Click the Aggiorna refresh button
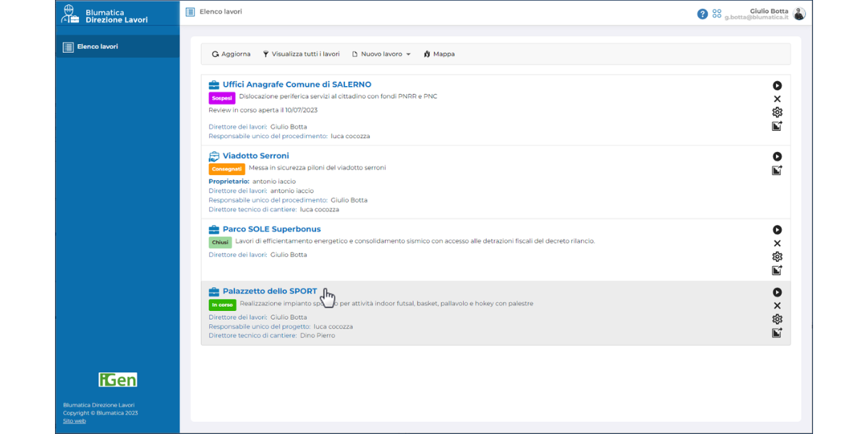868x434 pixels. point(231,54)
